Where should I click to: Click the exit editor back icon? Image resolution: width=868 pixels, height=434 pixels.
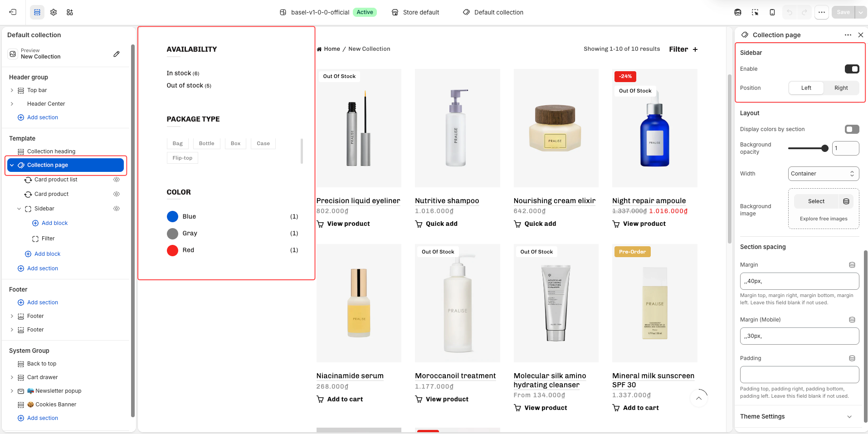click(13, 12)
